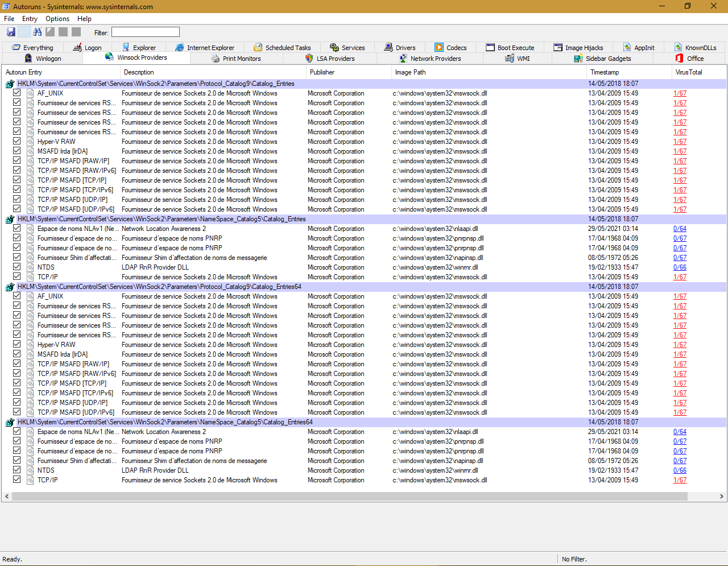Open 0/66 VirusTotal link for NTDS under Catalog_Entries64
The height and width of the screenshot is (566, 728).
pos(680,470)
